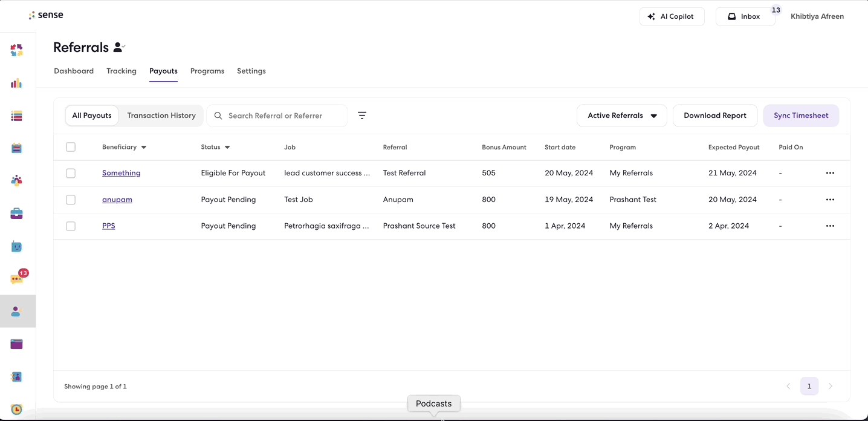868x421 pixels.
Task: Open the Sense logo home
Action: [x=46, y=15]
